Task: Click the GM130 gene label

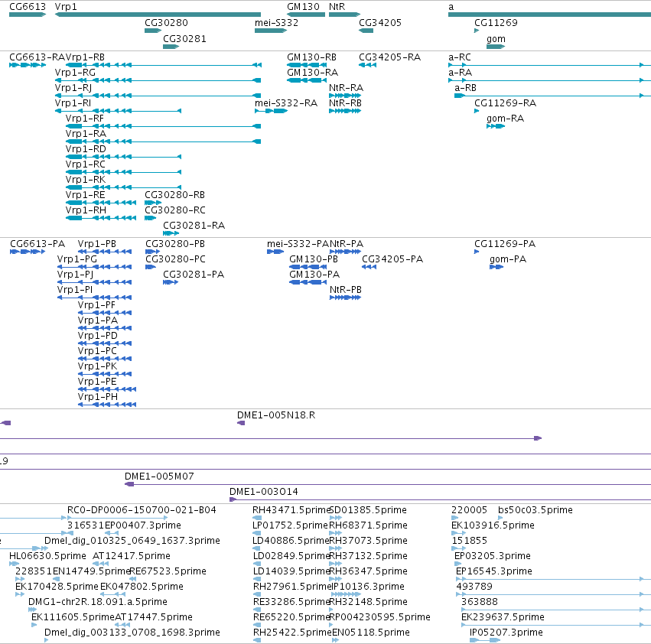Action: tap(303, 7)
